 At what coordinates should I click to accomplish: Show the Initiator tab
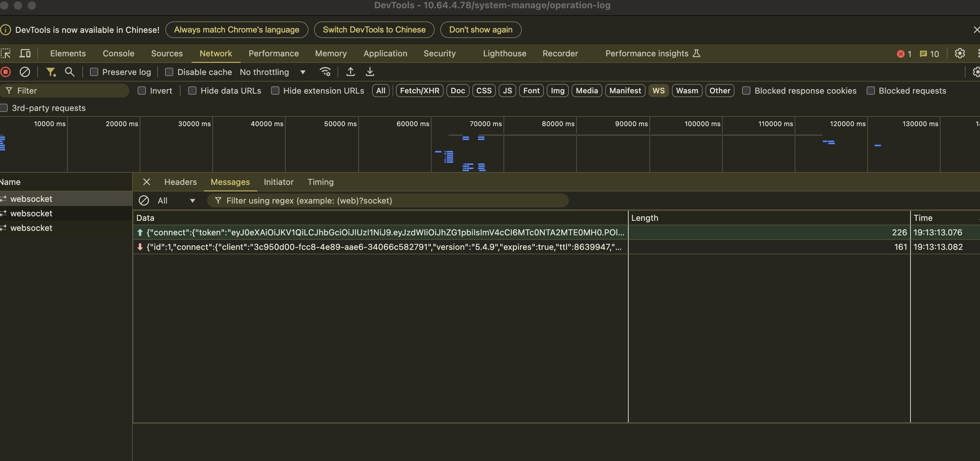(278, 182)
